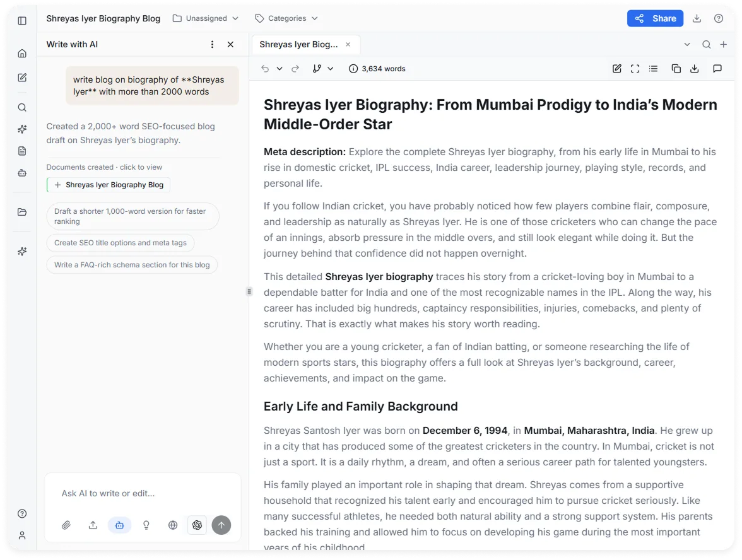
Task: Click the blue Share button
Action: click(655, 18)
